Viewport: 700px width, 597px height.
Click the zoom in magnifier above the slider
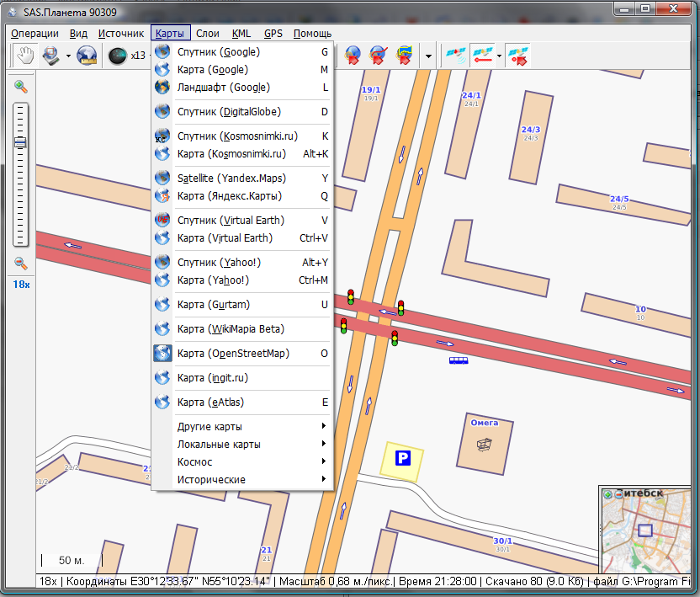(x=20, y=87)
